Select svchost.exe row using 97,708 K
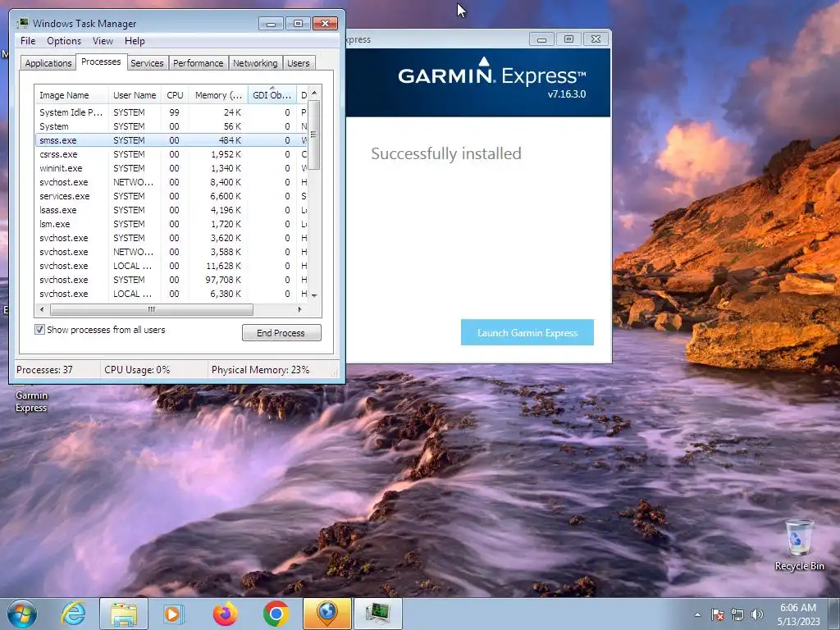This screenshot has width=840, height=630. point(171,279)
